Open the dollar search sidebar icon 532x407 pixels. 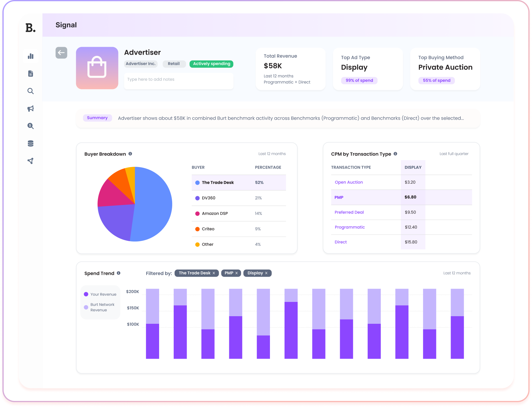tap(31, 126)
